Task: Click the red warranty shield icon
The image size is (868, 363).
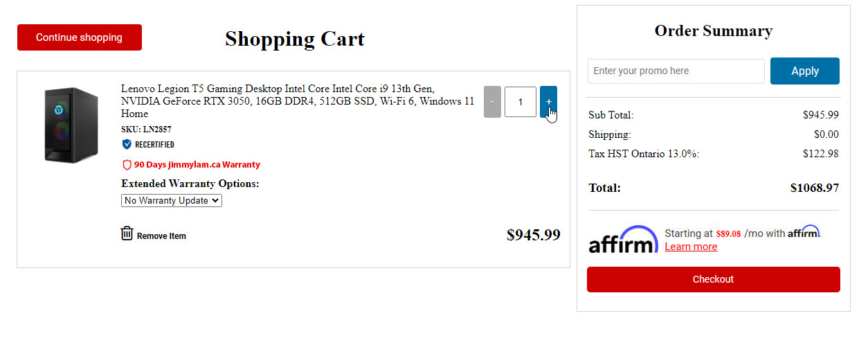Action: click(127, 165)
